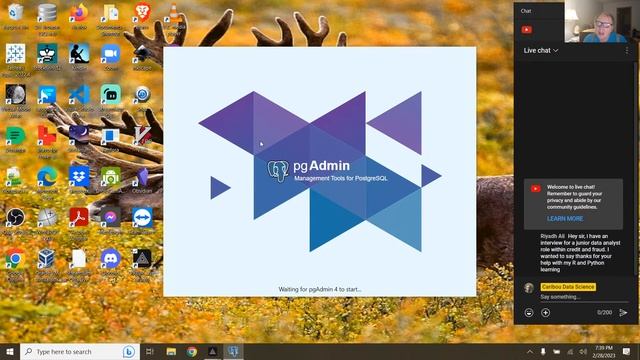640x360 pixels.
Task: Launch OBS Studio from the desktop
Action: 16,218
